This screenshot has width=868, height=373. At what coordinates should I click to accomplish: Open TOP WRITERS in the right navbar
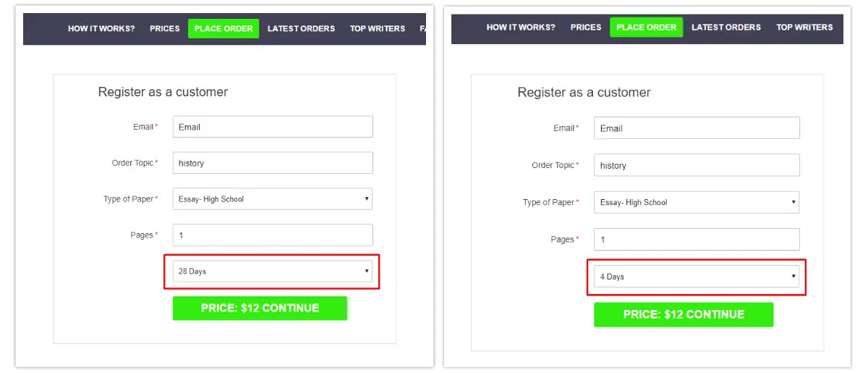click(x=804, y=28)
